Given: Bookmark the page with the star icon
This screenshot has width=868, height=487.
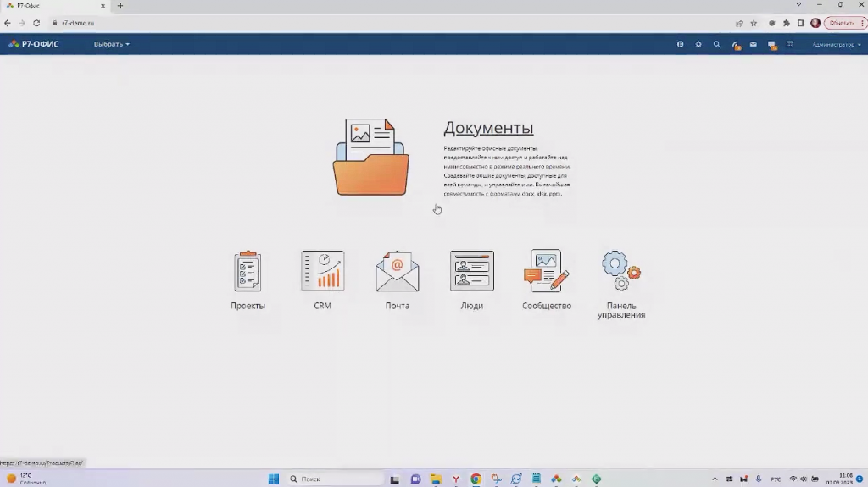Looking at the screenshot, I should (754, 23).
